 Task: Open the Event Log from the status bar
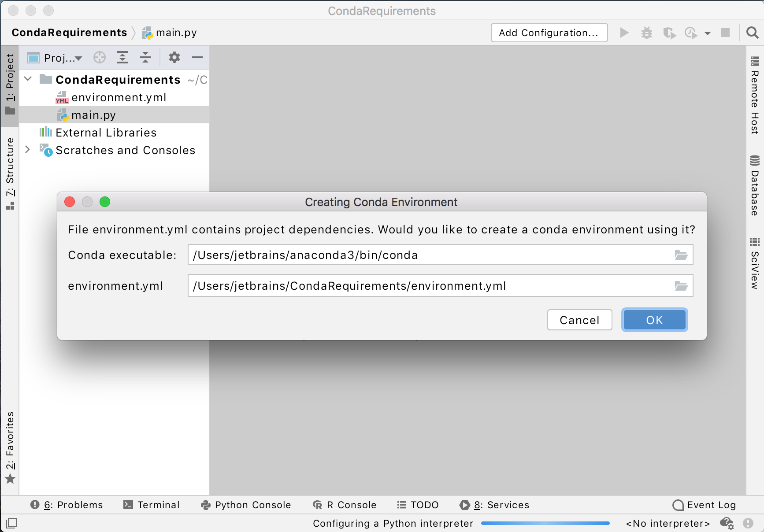click(704, 505)
